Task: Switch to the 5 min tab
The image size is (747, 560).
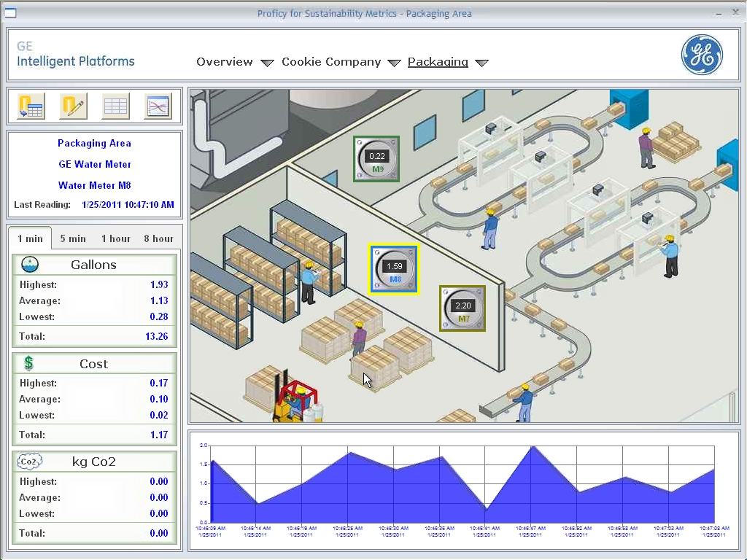Action: tap(73, 238)
